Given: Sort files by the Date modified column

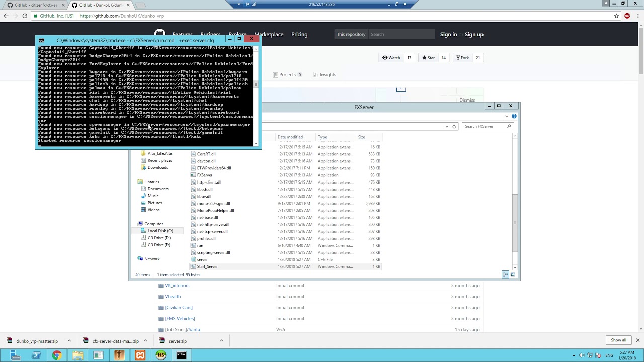Looking at the screenshot, I should pos(296,137).
